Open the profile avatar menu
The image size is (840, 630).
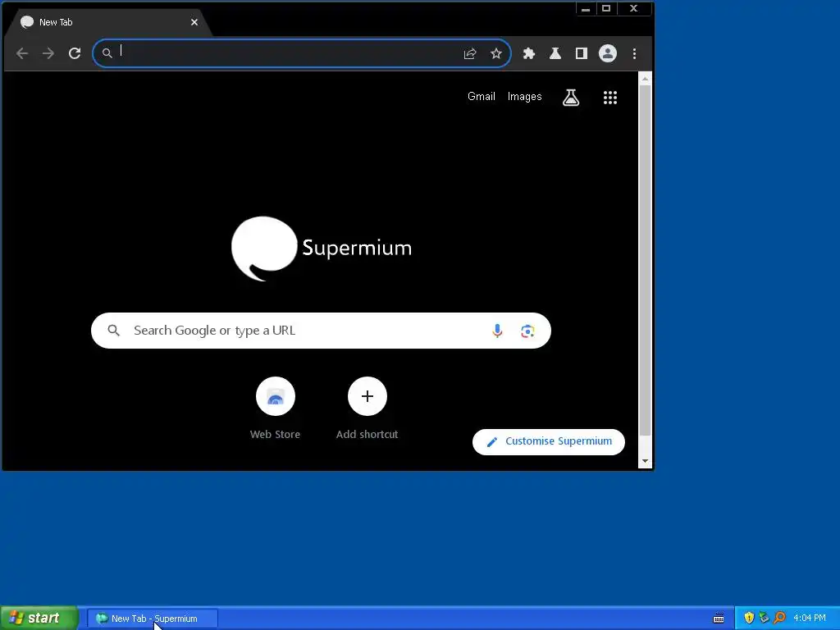(608, 53)
